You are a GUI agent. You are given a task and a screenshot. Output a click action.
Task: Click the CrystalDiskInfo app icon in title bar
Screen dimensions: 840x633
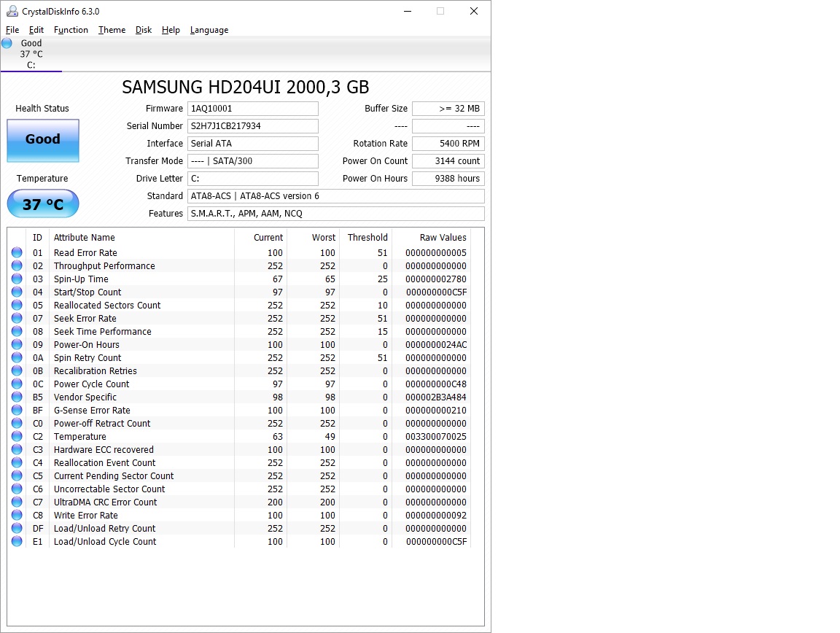[x=12, y=11]
